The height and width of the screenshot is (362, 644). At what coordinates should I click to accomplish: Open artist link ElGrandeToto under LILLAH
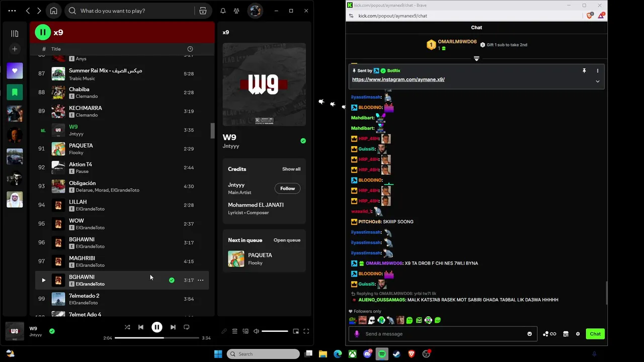90,209
